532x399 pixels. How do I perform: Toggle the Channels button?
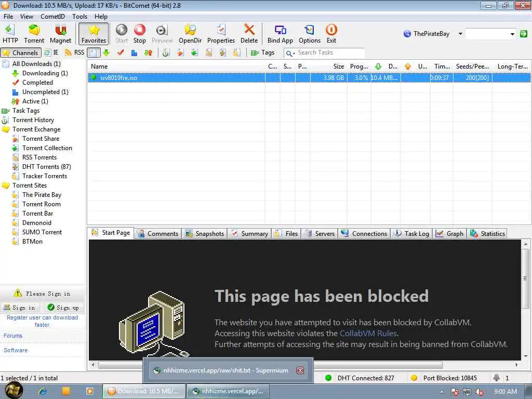[x=21, y=52]
